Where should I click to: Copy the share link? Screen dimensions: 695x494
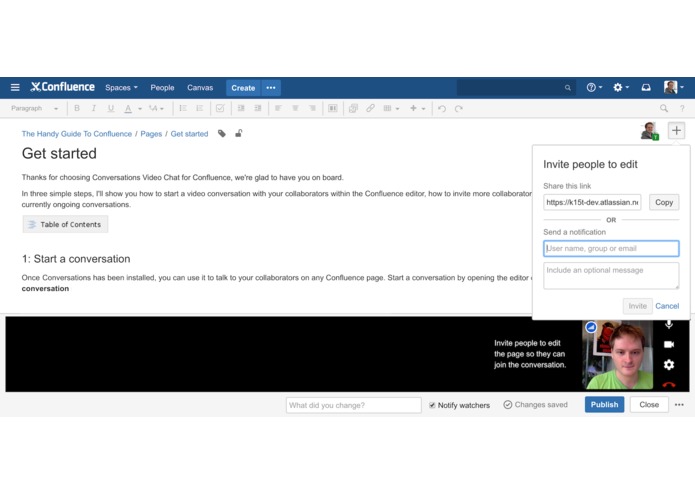664,202
